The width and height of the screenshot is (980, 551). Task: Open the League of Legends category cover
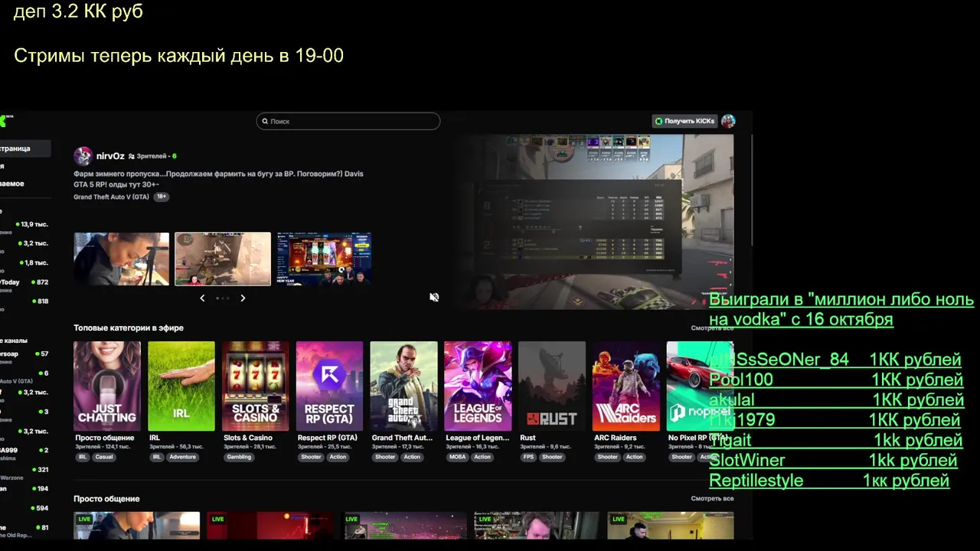pyautogui.click(x=478, y=386)
